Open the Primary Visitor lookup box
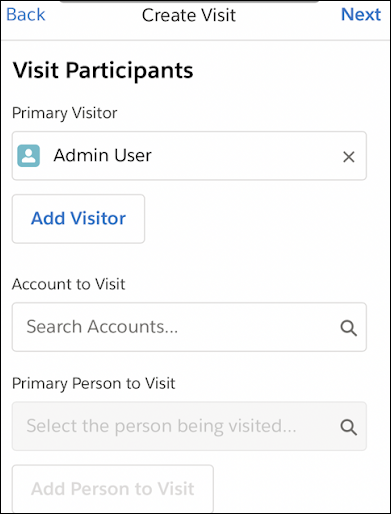The width and height of the screenshot is (391, 514). [189, 156]
